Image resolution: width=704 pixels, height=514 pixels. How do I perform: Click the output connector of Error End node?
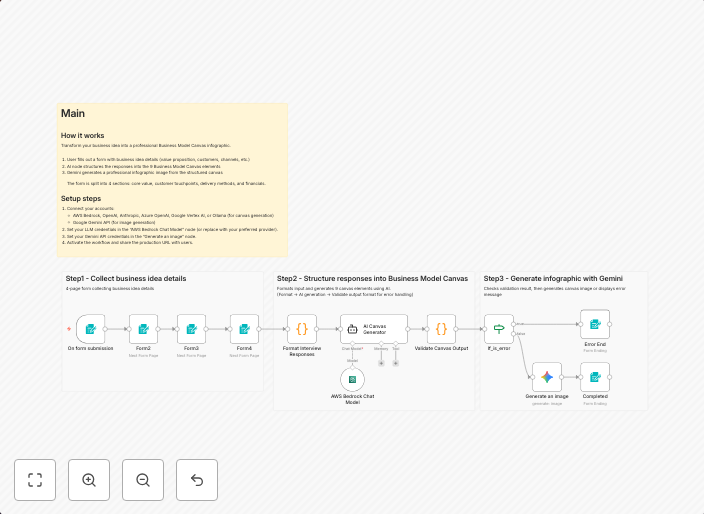coord(609,324)
